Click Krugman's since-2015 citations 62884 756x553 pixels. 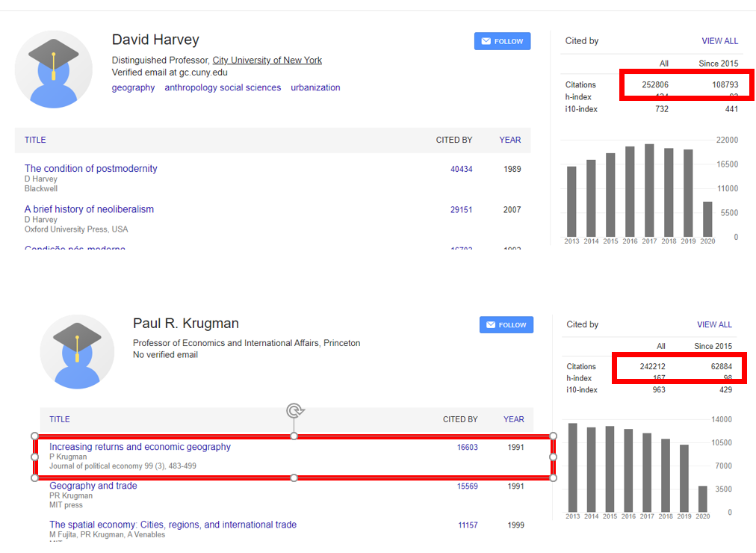point(722,366)
